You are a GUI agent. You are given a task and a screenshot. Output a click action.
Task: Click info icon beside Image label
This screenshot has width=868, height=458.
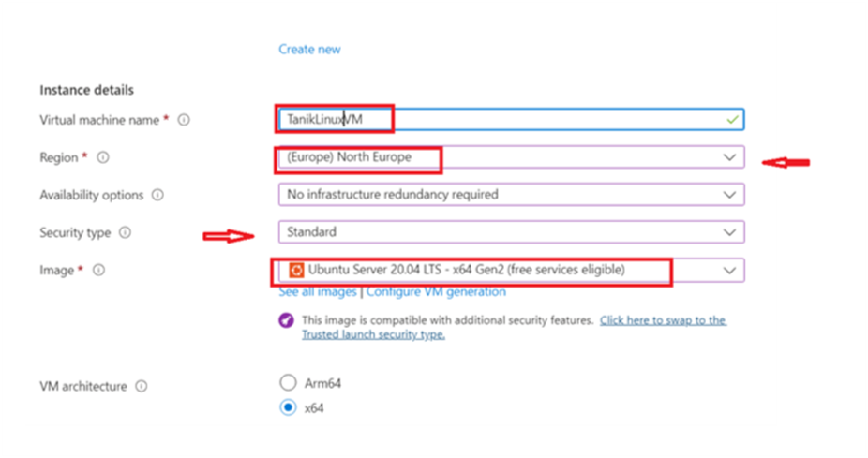tap(98, 270)
